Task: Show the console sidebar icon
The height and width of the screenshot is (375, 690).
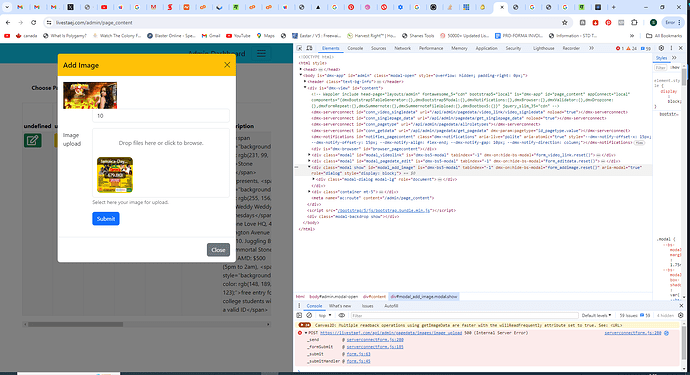Action: tap(299, 315)
